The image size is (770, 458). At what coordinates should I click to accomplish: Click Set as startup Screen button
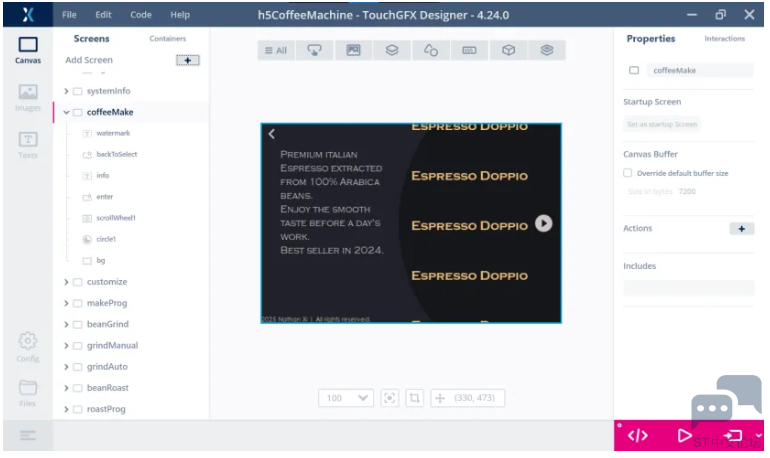(662, 124)
